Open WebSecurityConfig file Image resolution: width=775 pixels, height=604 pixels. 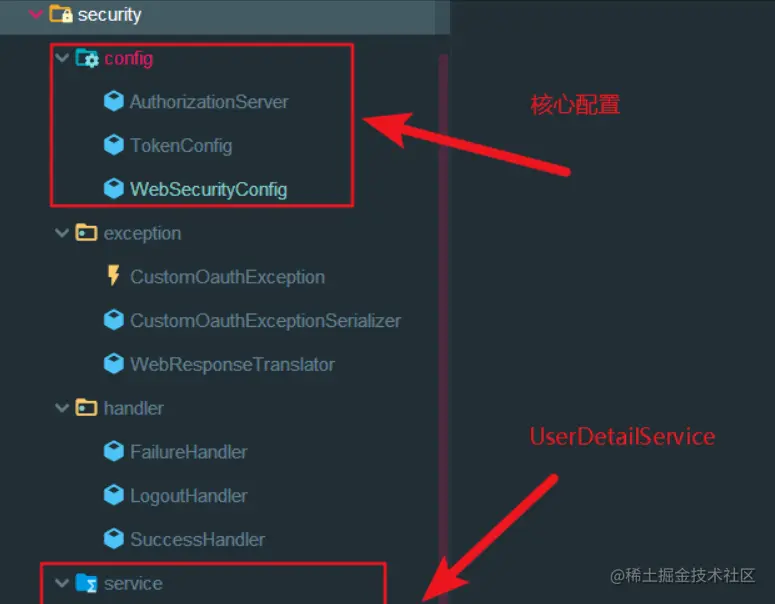pos(209,189)
